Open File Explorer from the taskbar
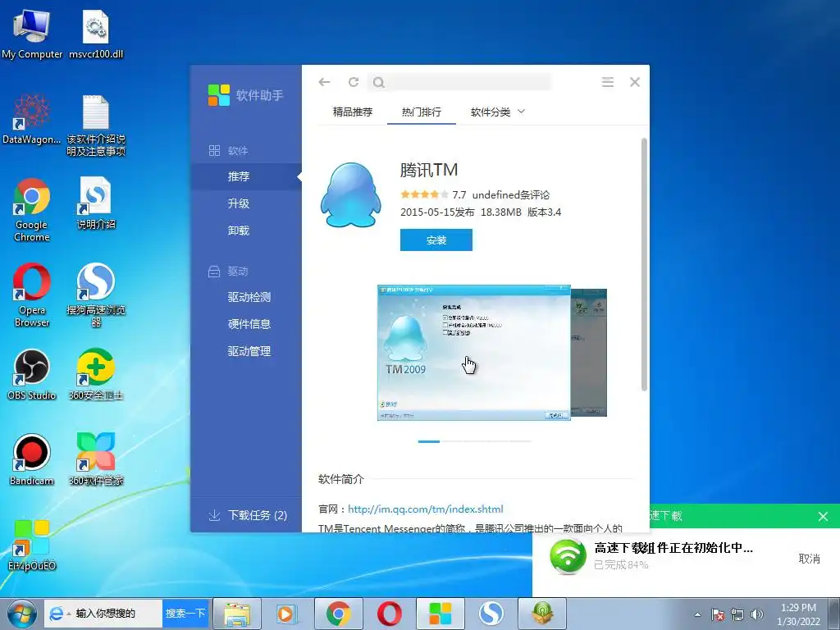The height and width of the screenshot is (630, 840). (x=237, y=614)
